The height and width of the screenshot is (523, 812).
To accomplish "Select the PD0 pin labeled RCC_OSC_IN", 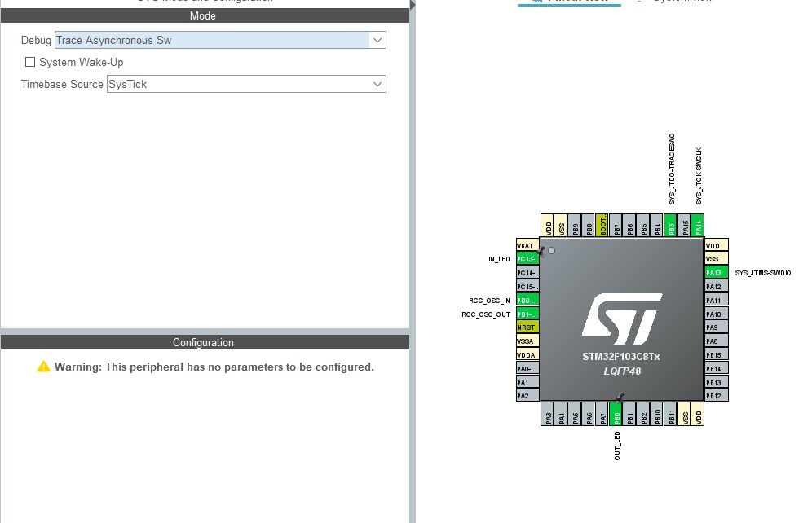I will pyautogui.click(x=527, y=300).
